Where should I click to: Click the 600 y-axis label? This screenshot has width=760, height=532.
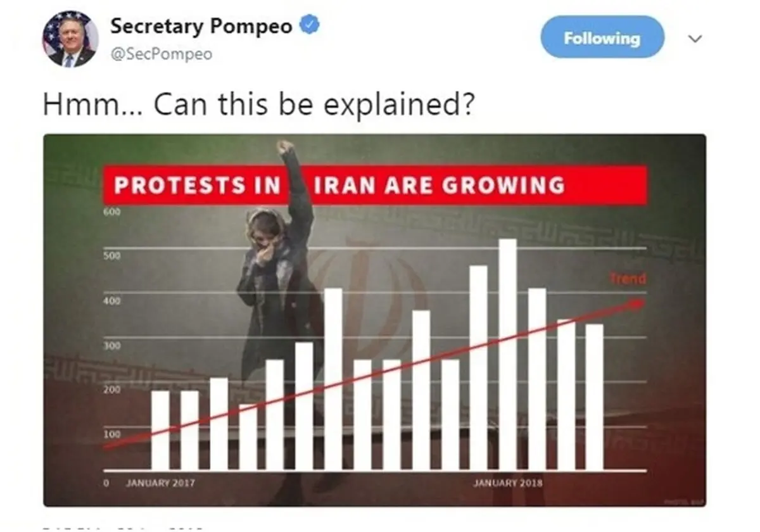(111, 212)
